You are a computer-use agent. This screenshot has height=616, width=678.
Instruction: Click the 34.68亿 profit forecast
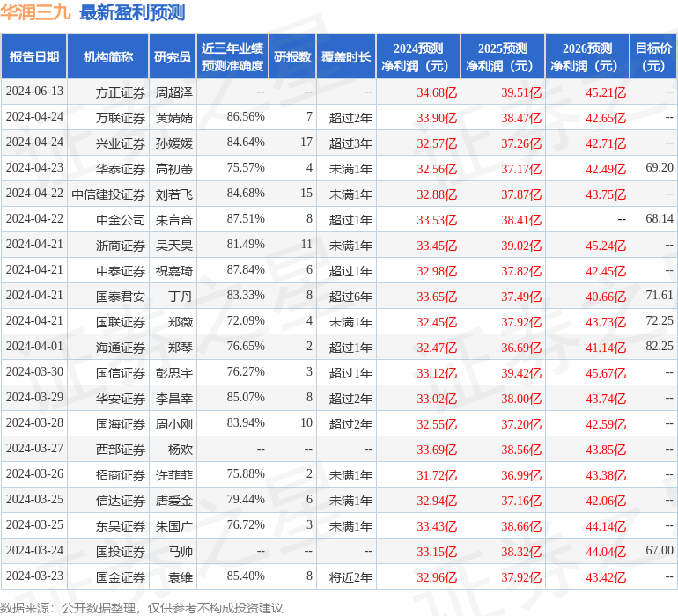coord(437,92)
